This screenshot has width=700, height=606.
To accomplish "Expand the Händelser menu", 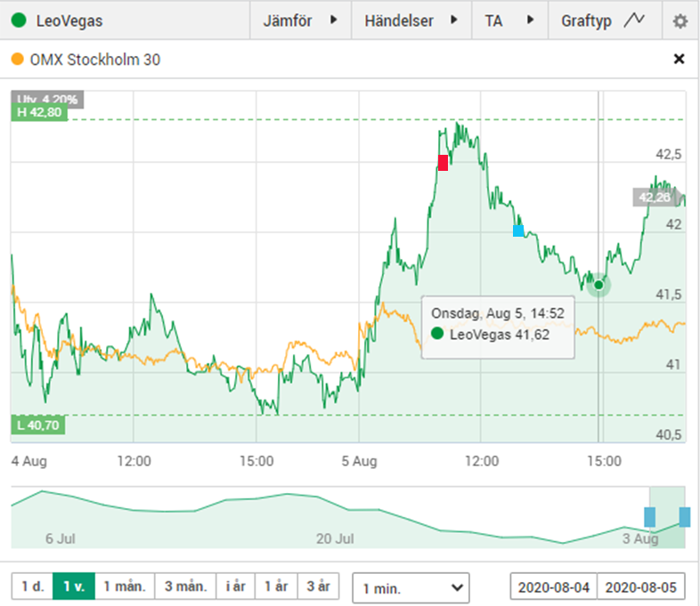I will (x=411, y=20).
